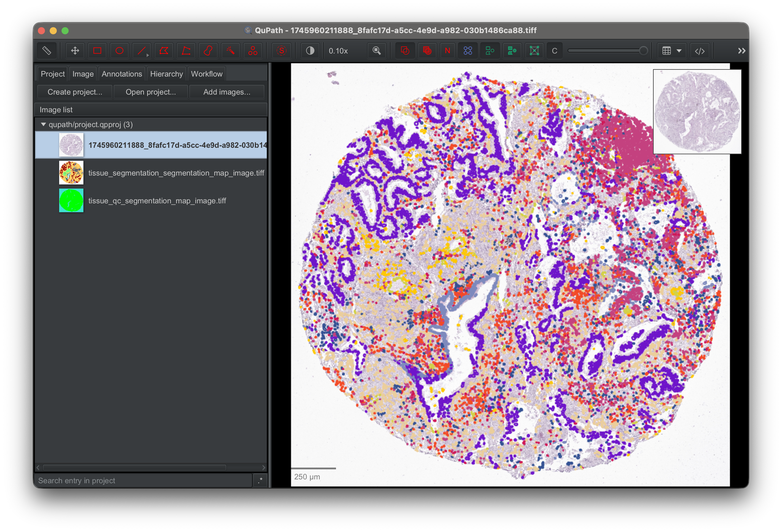Switch to the Project tab

52,74
